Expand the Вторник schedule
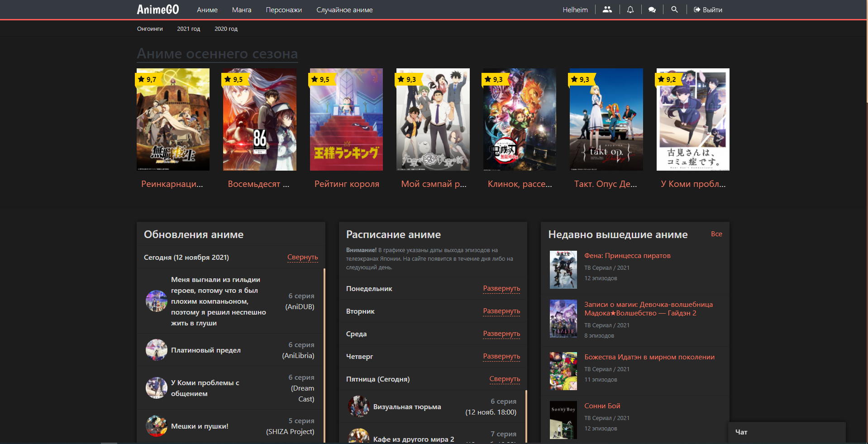 pyautogui.click(x=501, y=311)
